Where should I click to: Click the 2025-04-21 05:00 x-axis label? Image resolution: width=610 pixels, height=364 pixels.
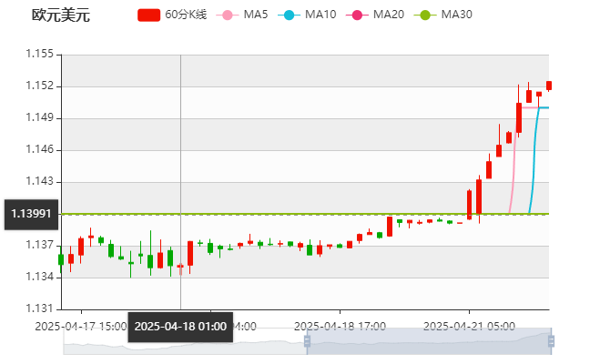pos(469,327)
